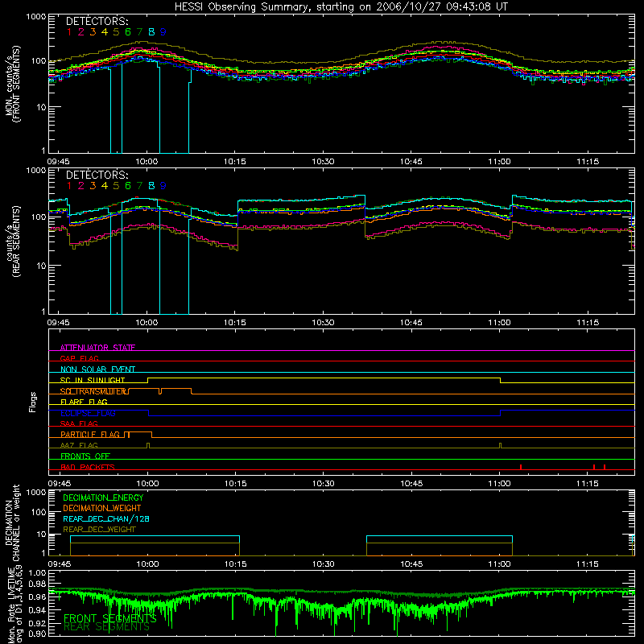This screenshot has height=644, width=644.
Task: Click REAR SEGMENTS legend in livetime panel
Action: click(x=107, y=627)
